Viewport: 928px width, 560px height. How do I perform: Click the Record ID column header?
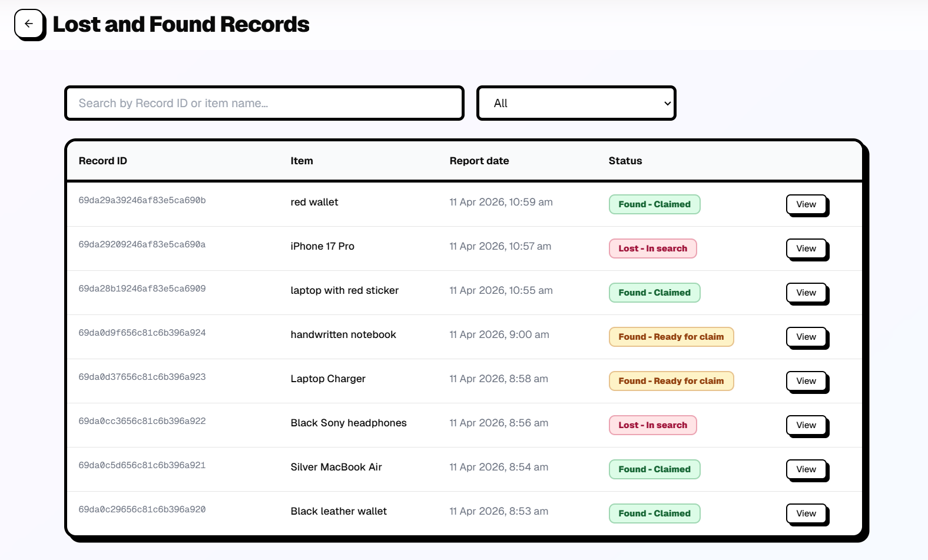tap(103, 161)
